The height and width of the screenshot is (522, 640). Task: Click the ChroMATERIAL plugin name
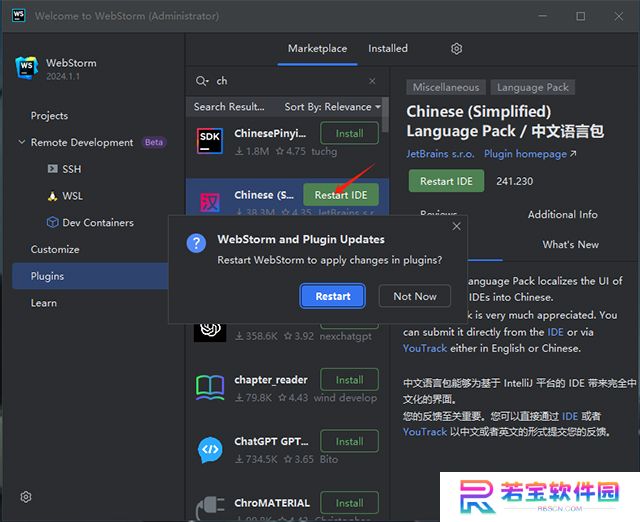click(x=272, y=503)
